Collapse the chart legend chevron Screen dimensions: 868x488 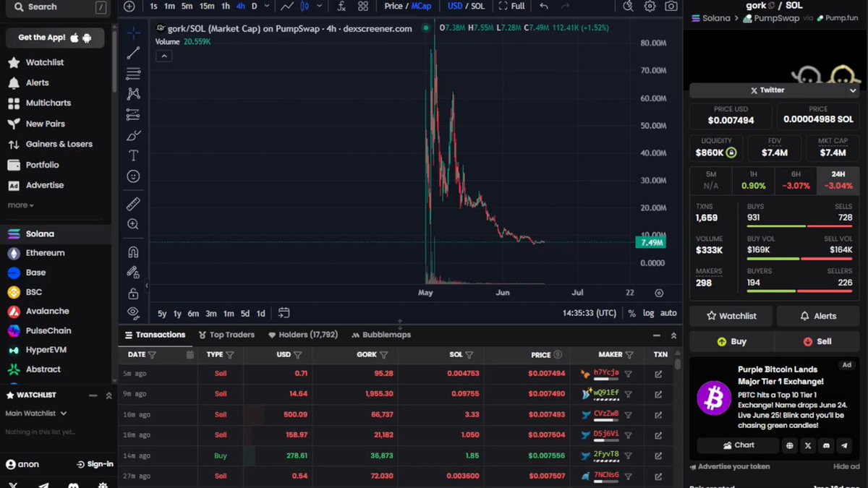tap(164, 56)
